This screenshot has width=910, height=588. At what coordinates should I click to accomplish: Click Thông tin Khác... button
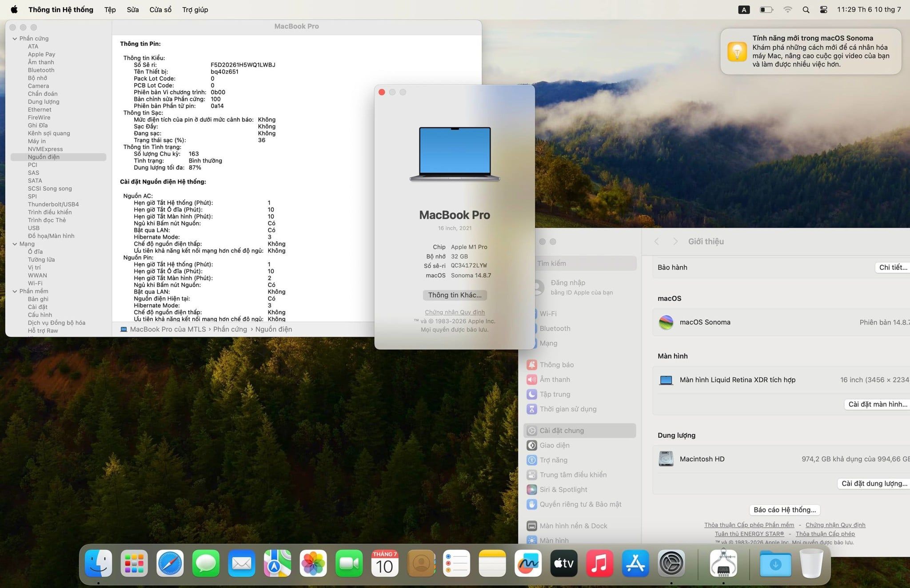pyautogui.click(x=455, y=295)
